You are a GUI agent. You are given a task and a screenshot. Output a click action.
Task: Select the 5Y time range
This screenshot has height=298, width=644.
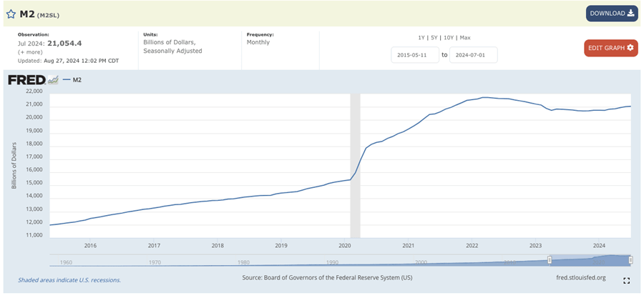point(434,37)
